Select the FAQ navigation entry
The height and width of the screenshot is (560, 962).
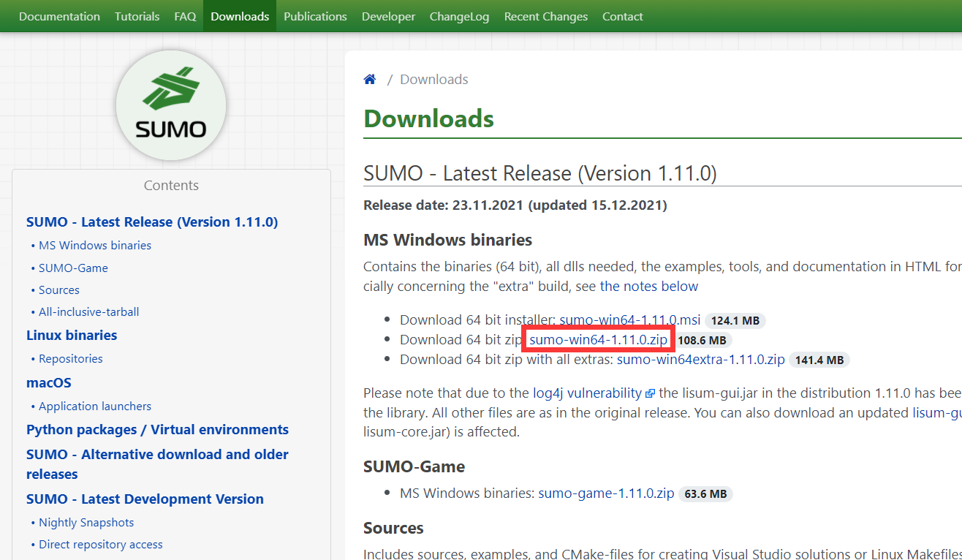(185, 16)
